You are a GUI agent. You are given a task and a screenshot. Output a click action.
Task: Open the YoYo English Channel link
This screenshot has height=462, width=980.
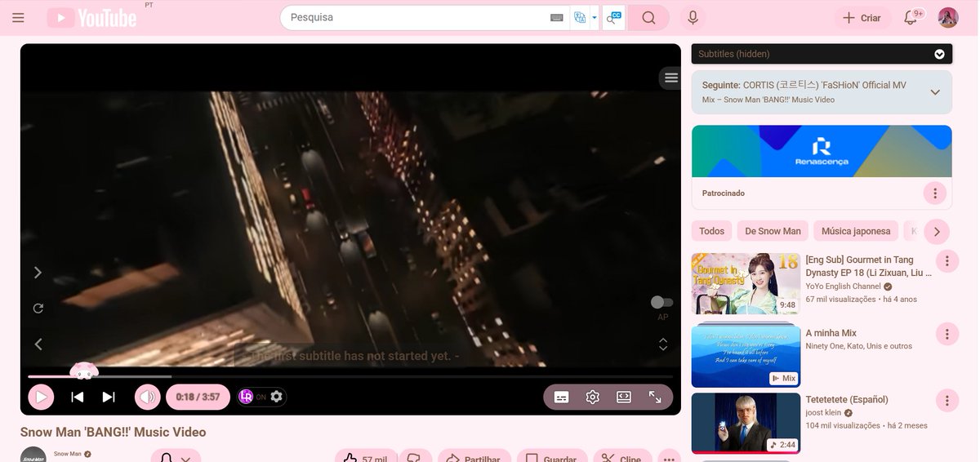843,287
